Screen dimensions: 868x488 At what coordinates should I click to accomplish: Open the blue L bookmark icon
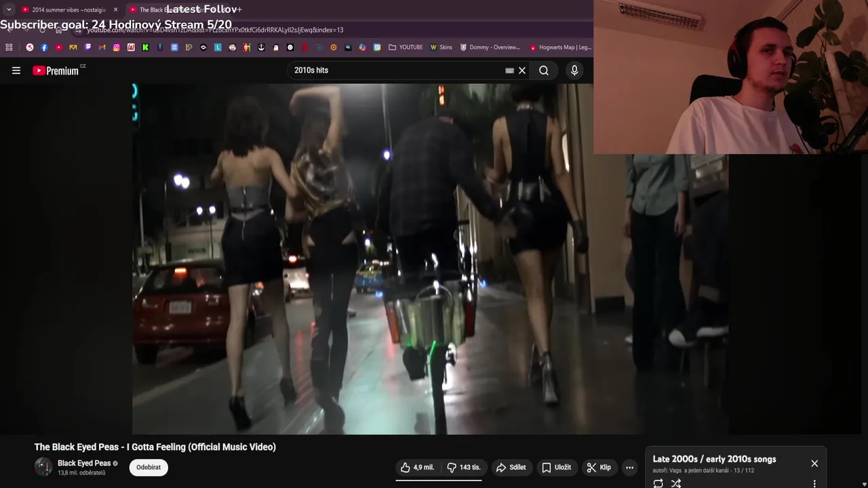(218, 47)
